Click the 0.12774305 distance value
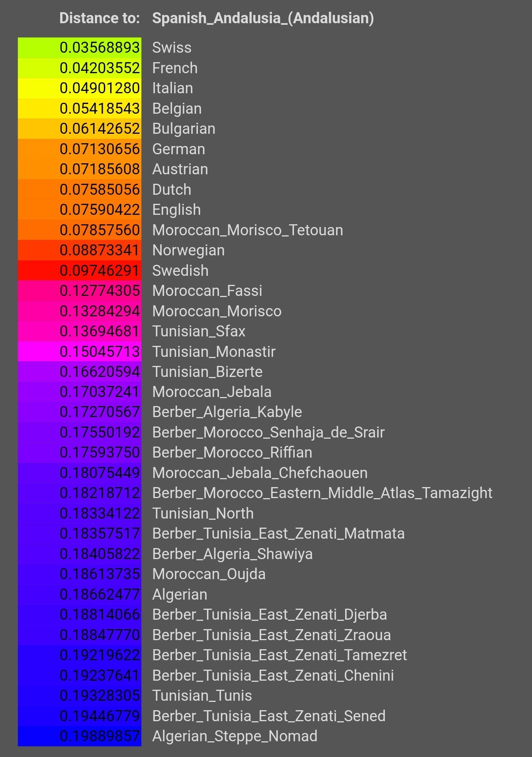The width and height of the screenshot is (532, 757). point(100,291)
